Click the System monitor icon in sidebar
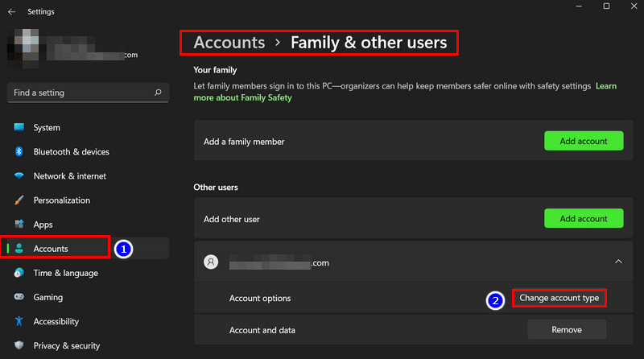Screen dimensions: 644x359 pos(19,128)
